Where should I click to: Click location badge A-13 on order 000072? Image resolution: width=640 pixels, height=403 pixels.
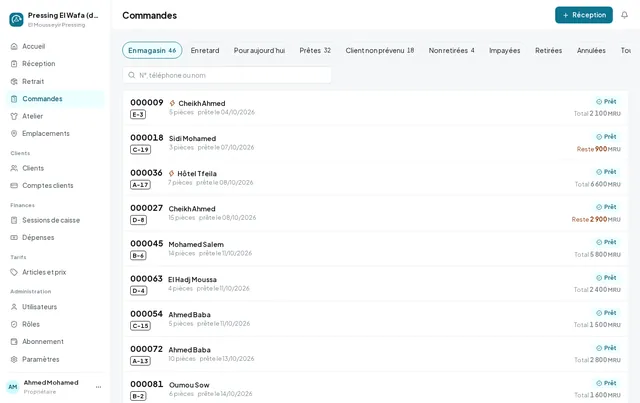point(140,361)
